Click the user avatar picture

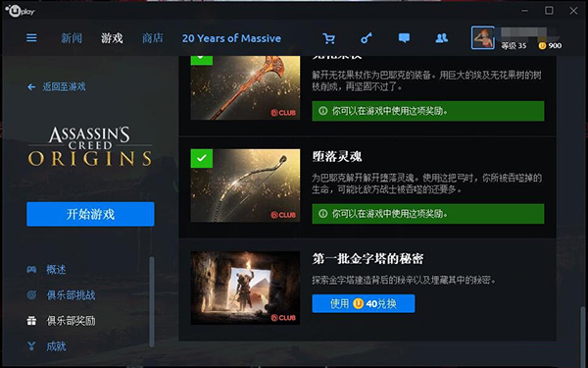(x=482, y=38)
